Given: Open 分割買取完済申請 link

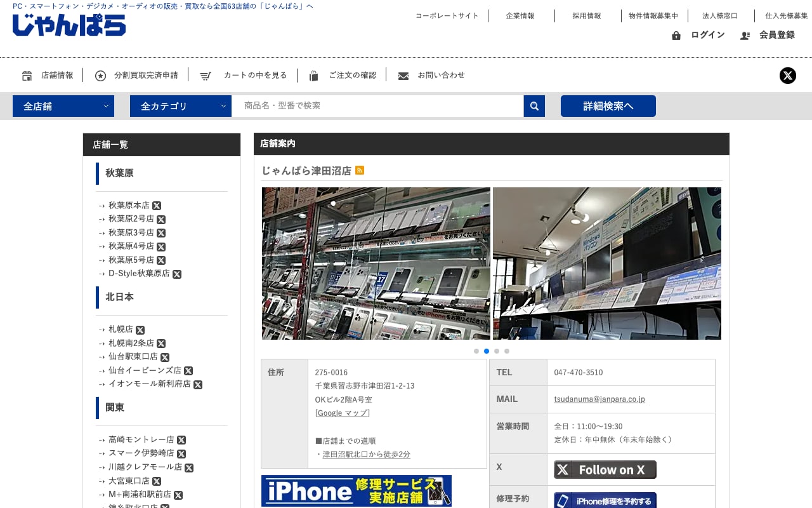Looking at the screenshot, I should click(x=146, y=76).
